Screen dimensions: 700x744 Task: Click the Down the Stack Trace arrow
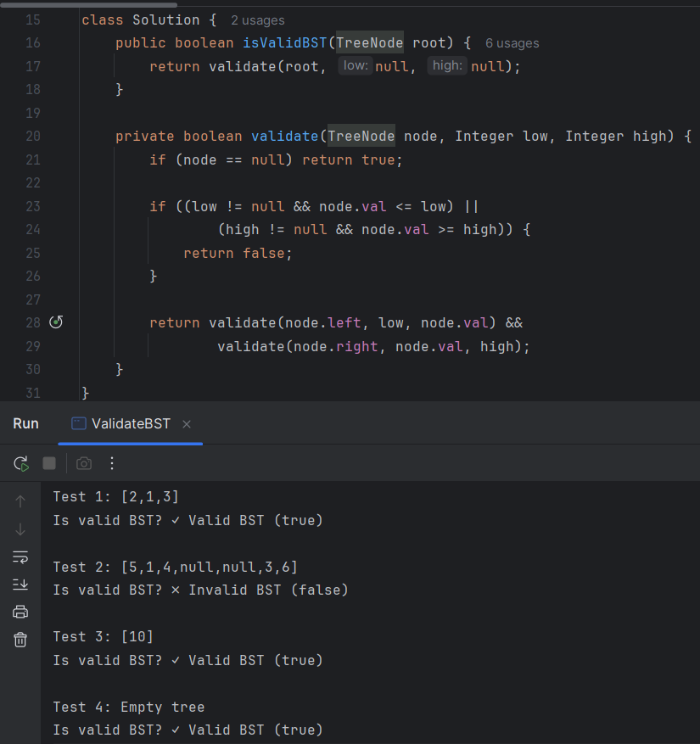pos(21,529)
